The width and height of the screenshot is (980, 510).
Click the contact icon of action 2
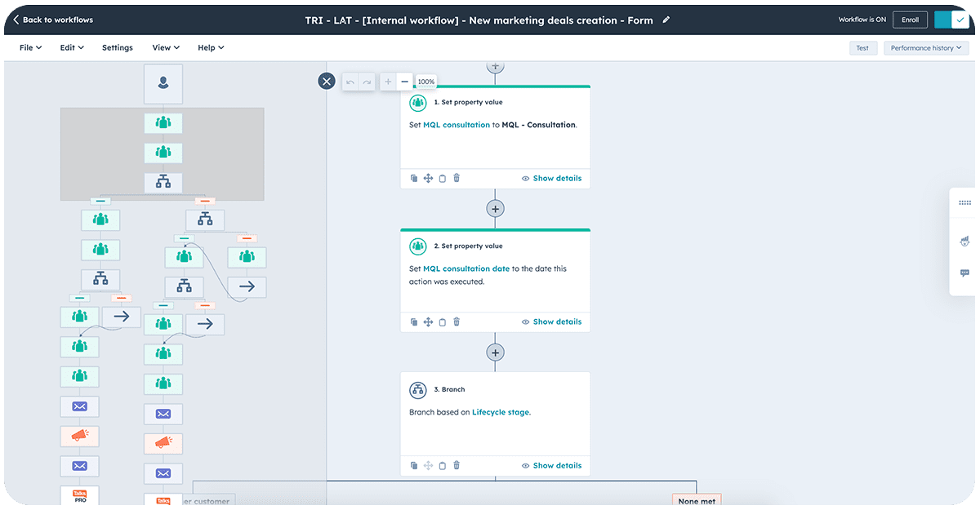coord(418,246)
